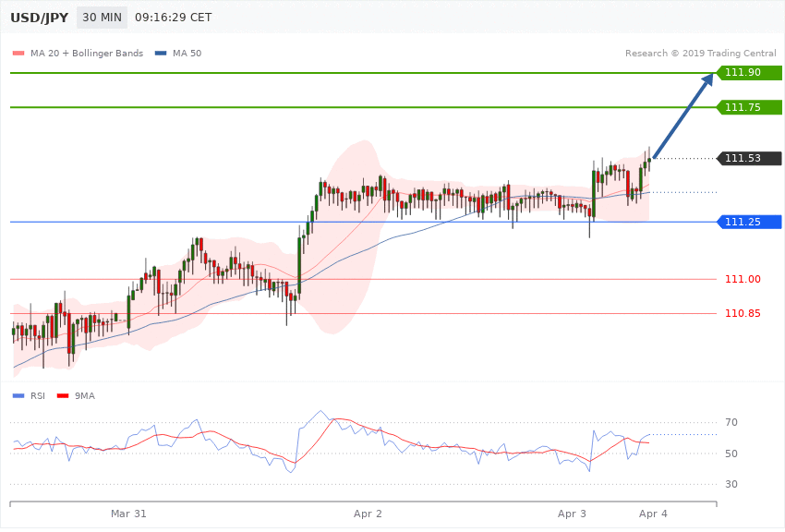The height and width of the screenshot is (532, 785).
Task: Click the RSI 30 axis value
Action: point(731,484)
